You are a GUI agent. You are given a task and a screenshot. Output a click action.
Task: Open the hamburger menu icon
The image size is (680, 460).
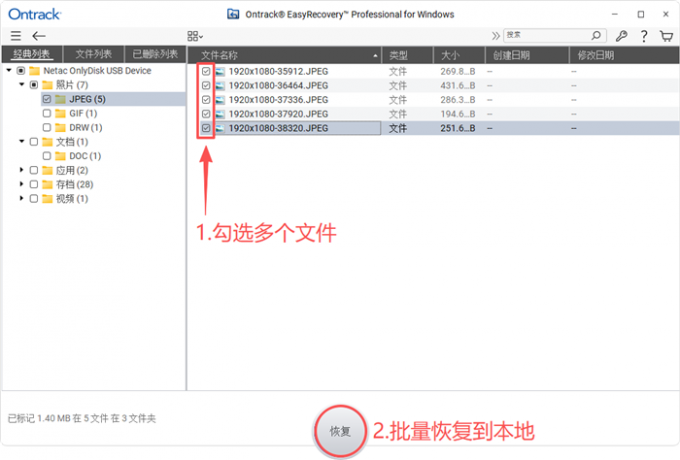(16, 36)
